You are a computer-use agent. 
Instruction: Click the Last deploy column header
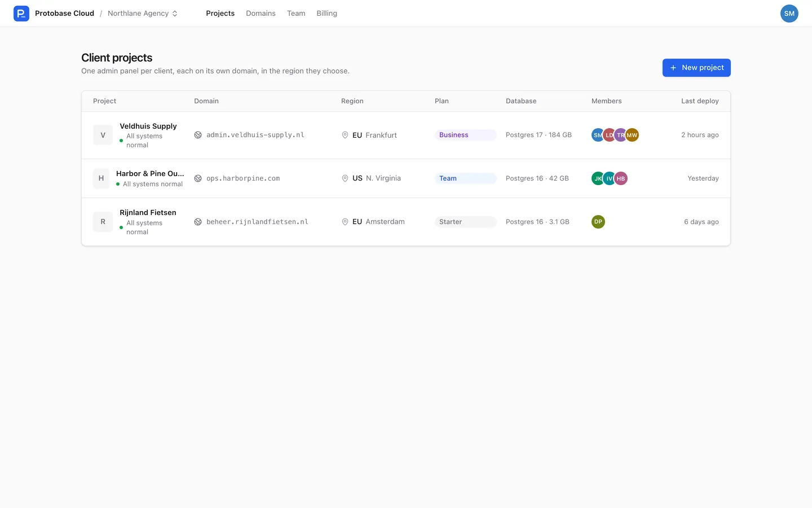coord(700,101)
